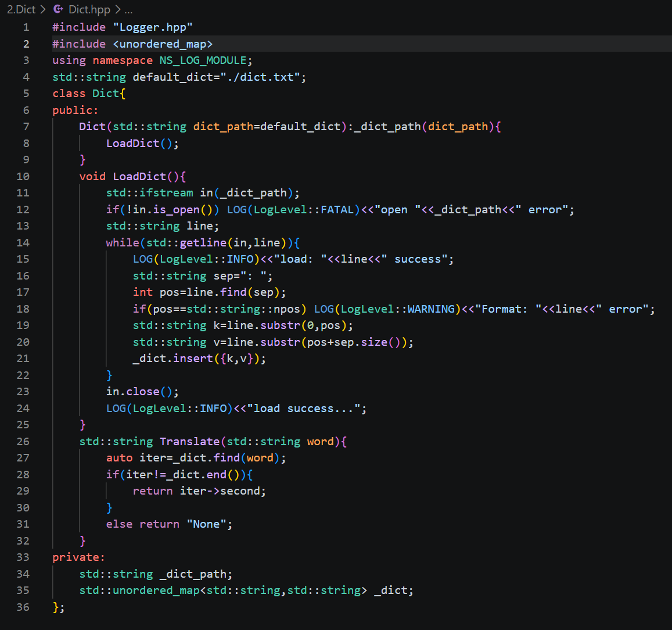Click the "./dict.txt" string literal
Image resolution: width=672 pixels, height=630 pixels.
pyautogui.click(x=260, y=77)
